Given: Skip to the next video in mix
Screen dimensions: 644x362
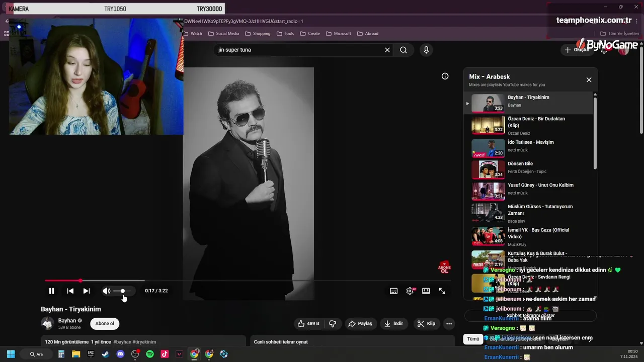Looking at the screenshot, I should click(x=87, y=291).
